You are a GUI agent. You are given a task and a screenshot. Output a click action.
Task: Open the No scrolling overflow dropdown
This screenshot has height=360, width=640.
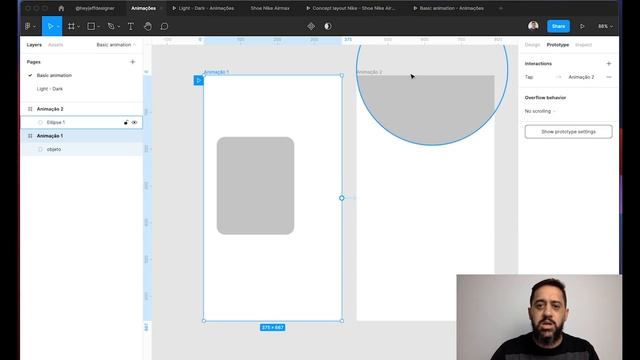[x=540, y=111]
